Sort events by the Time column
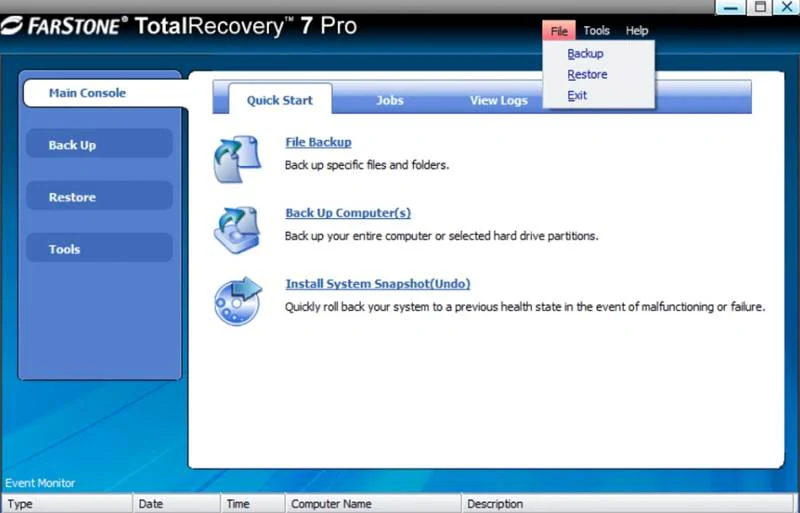Viewport: 800px width, 513px height. [253, 503]
